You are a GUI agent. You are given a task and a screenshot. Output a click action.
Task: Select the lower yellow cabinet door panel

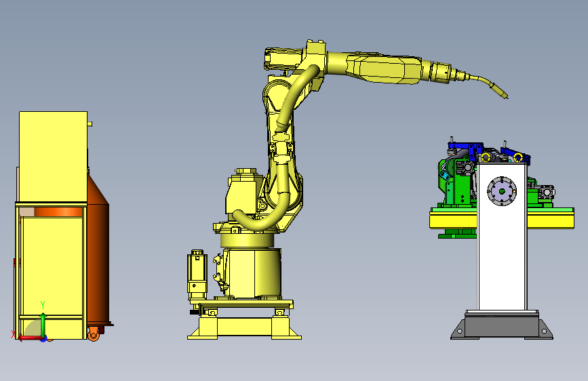52,266
